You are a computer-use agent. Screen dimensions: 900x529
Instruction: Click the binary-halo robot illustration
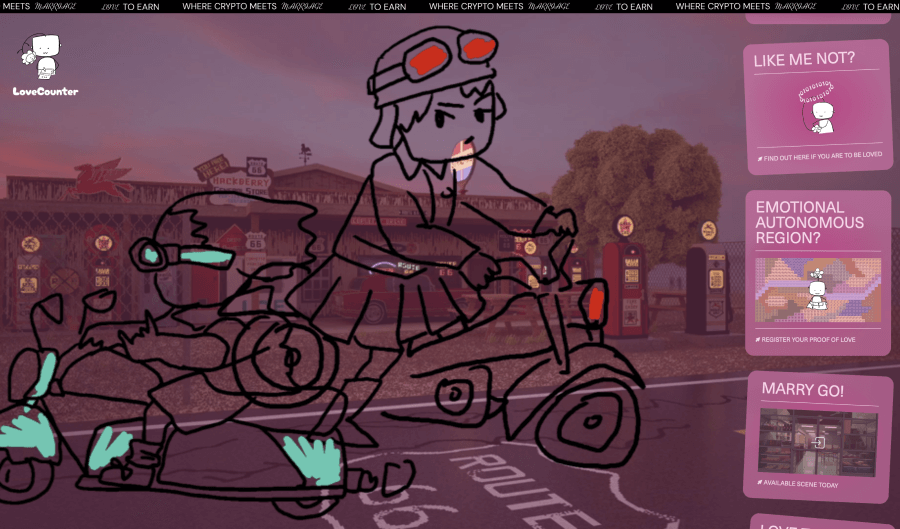[817, 107]
